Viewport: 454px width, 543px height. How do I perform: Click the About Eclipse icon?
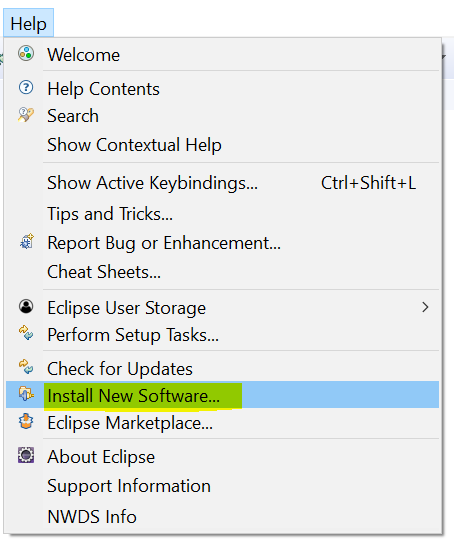pos(26,455)
